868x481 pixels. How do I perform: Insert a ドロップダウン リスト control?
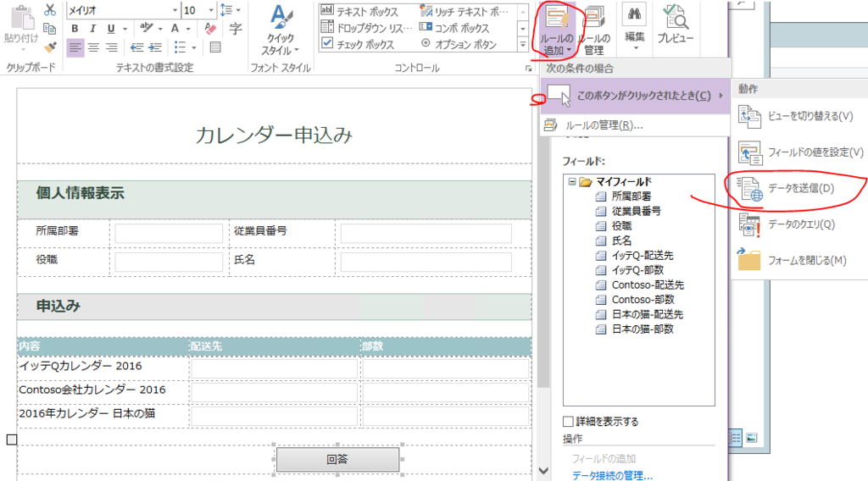click(x=366, y=28)
